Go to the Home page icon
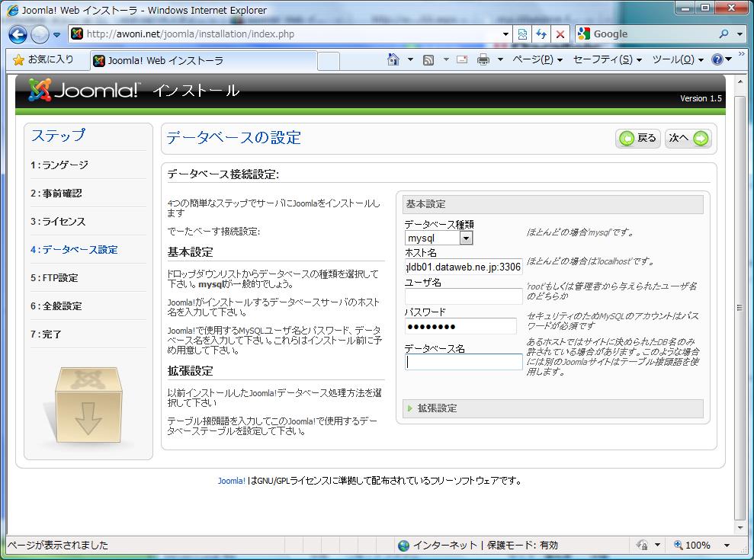The height and width of the screenshot is (560, 754). (x=393, y=59)
